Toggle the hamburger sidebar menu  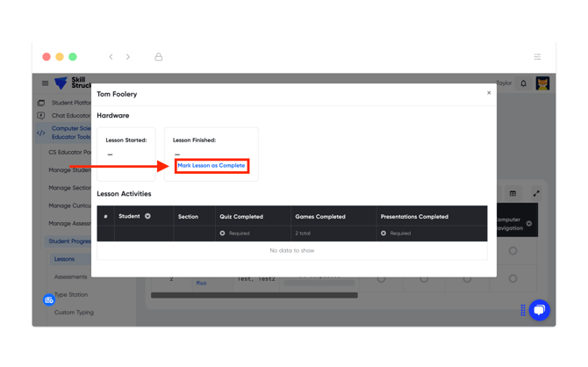pyautogui.click(x=45, y=83)
